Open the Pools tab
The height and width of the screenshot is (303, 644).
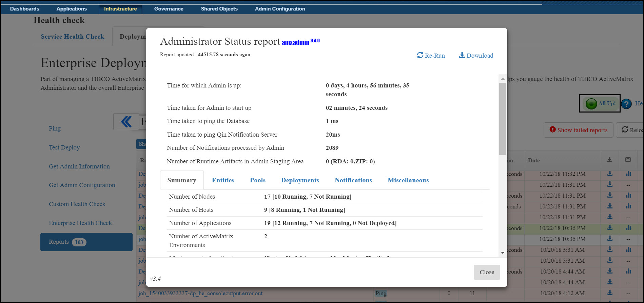click(258, 180)
